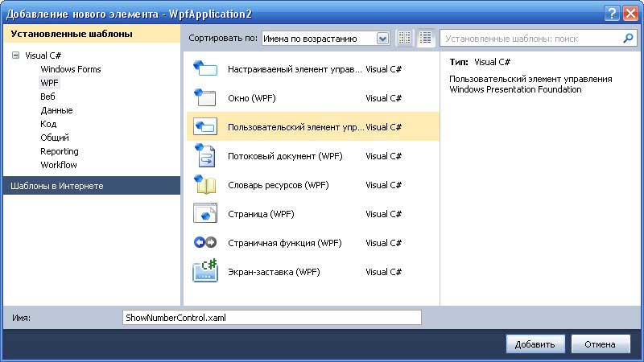644x362 pixels.
Task: Switch to medium icons list view
Action: (x=425, y=38)
